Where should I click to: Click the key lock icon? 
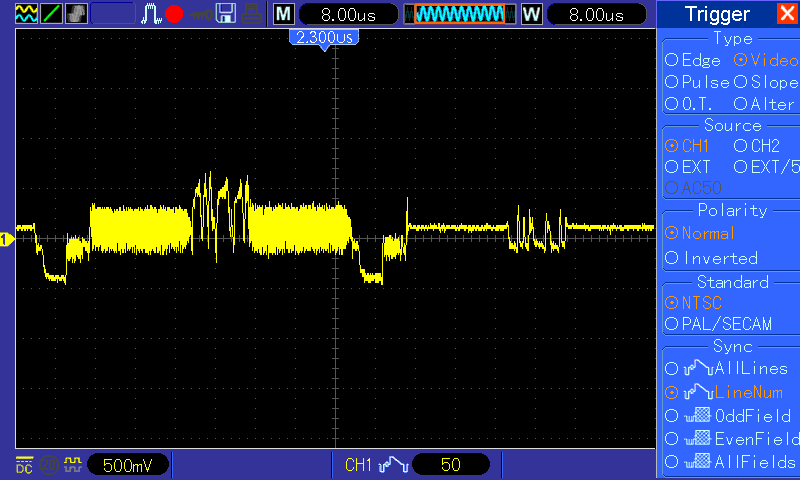[x=202, y=14]
